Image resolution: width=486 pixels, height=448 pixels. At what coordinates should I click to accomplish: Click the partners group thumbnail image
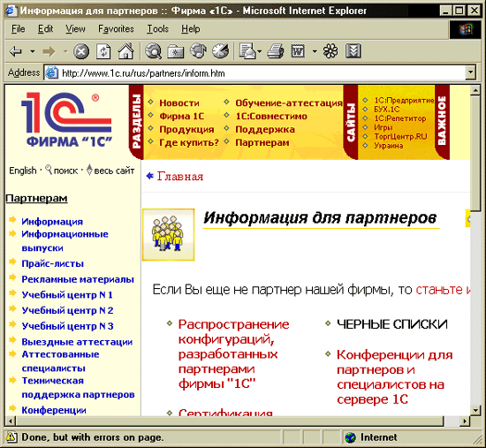click(168, 235)
